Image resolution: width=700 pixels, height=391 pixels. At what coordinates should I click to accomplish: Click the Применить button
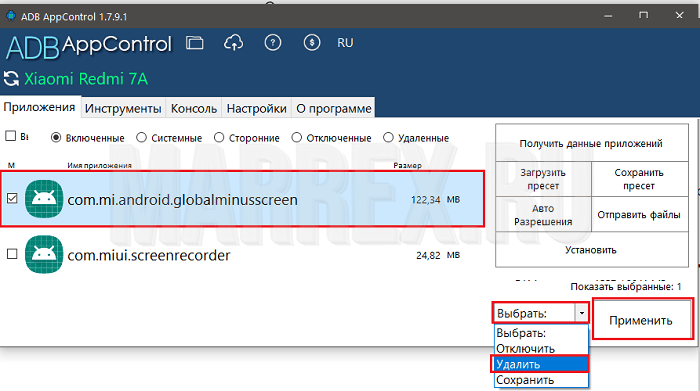(642, 320)
